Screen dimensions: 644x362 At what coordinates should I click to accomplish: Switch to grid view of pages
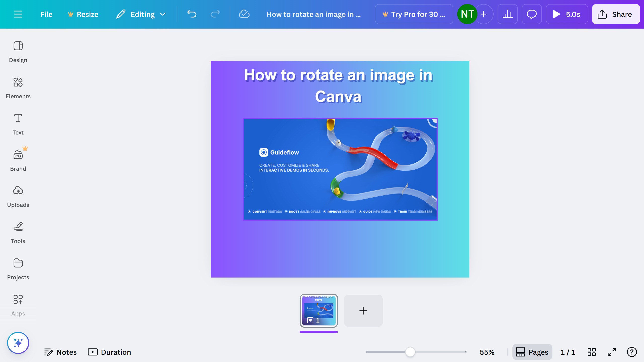point(591,352)
